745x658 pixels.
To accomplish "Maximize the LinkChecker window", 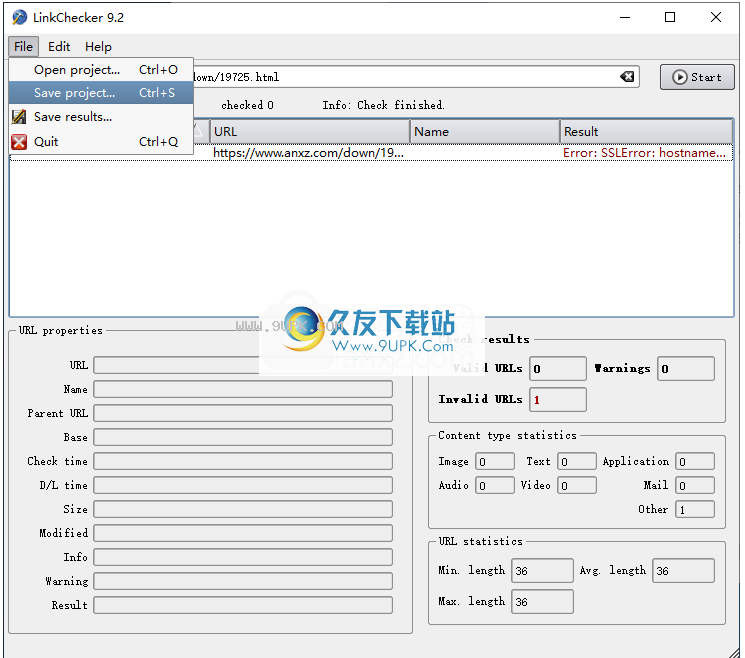I will click(670, 18).
